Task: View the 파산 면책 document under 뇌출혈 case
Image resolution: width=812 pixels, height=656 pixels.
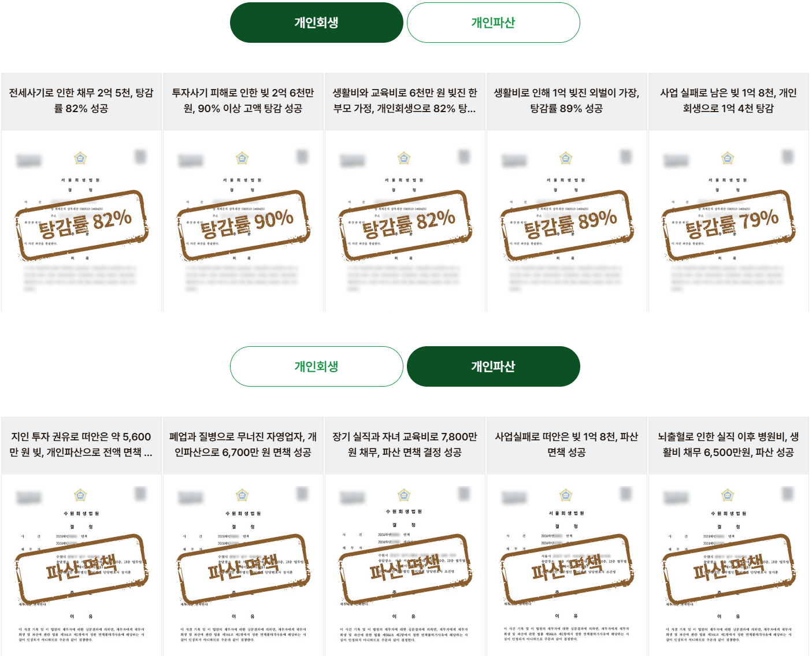Action: (729, 565)
